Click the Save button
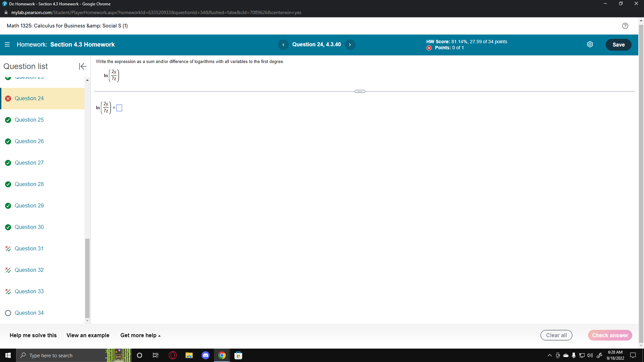Viewport: 644px width, 362px height. (x=619, y=44)
